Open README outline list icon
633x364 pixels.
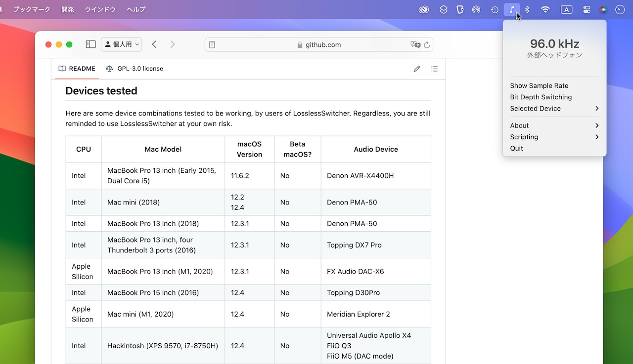[434, 69]
